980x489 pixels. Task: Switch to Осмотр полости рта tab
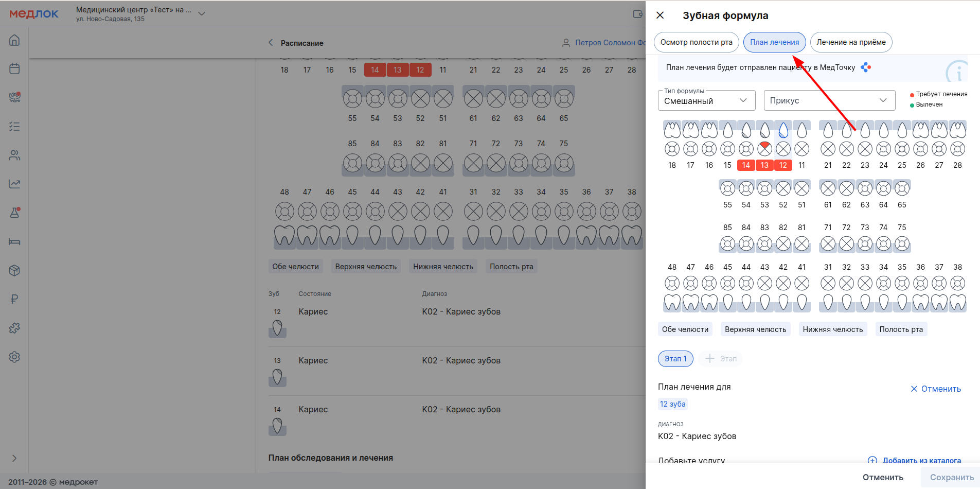(x=696, y=42)
